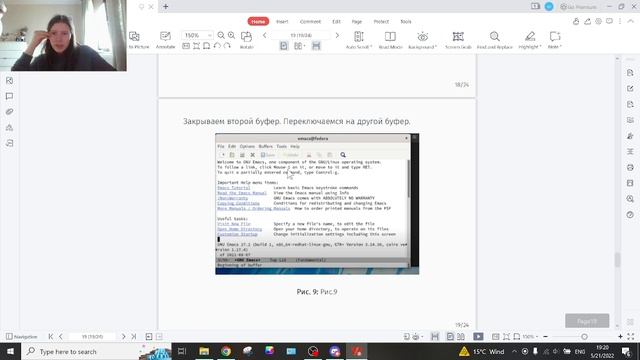Start slideshow from status bar

point(478,337)
